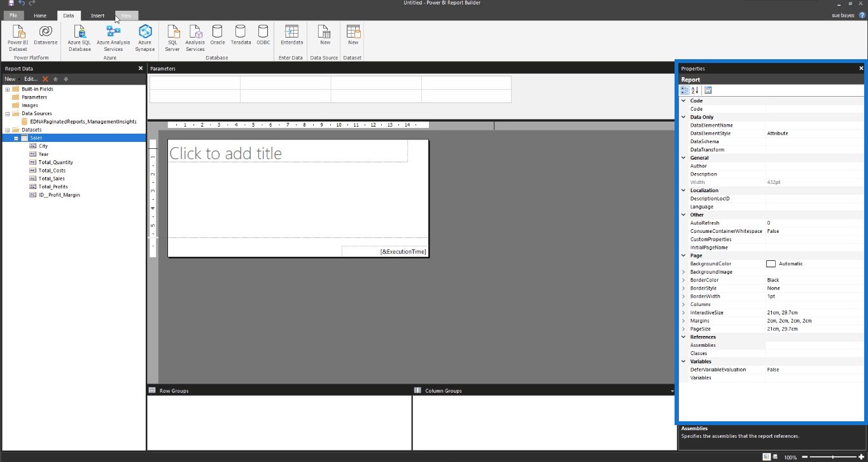Collapse the Page property category

[x=683, y=255]
